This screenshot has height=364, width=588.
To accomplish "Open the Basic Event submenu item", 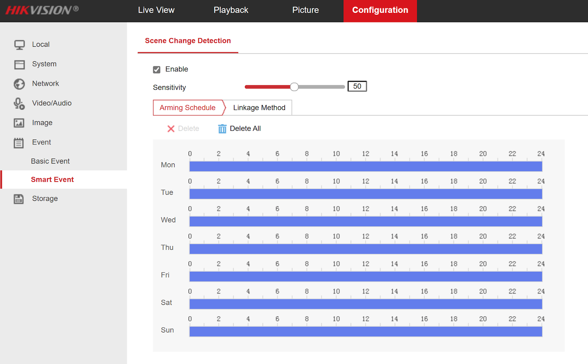I will 50,161.
